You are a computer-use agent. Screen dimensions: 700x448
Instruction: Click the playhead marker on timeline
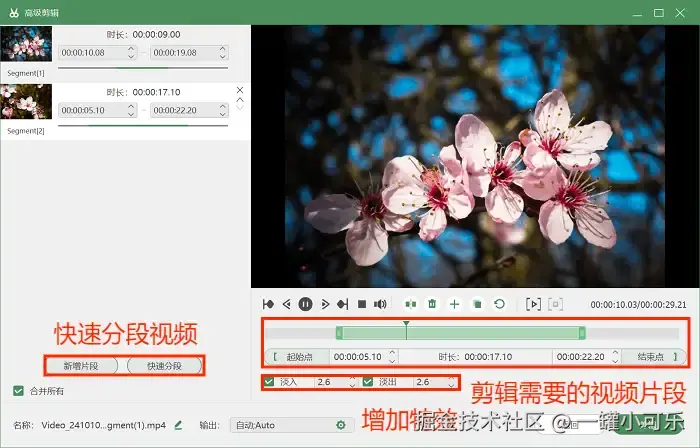tap(406, 324)
